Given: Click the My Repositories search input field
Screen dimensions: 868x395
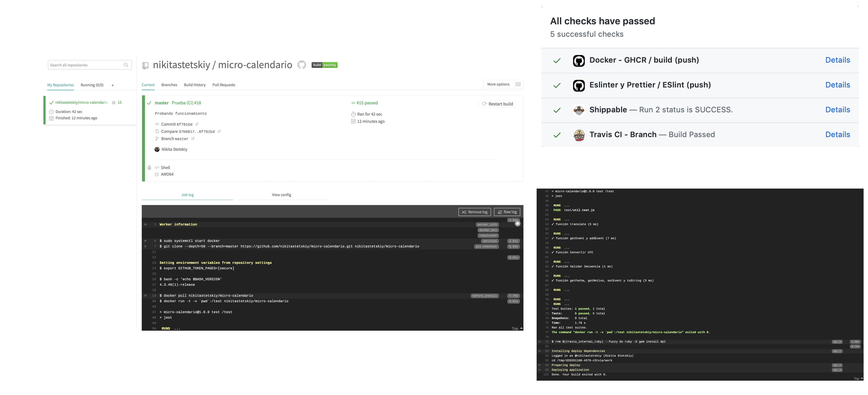Looking at the screenshot, I should (x=88, y=65).
